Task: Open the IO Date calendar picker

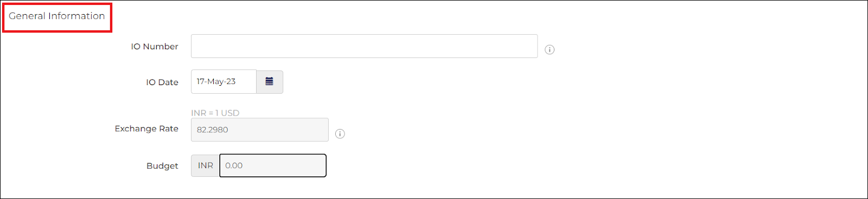Action: 270,82
